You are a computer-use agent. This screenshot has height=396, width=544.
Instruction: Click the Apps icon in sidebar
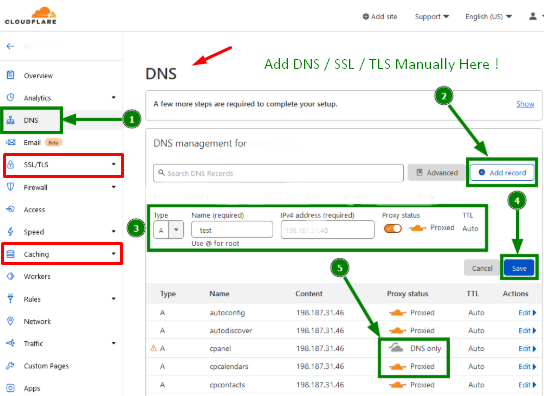[10, 388]
